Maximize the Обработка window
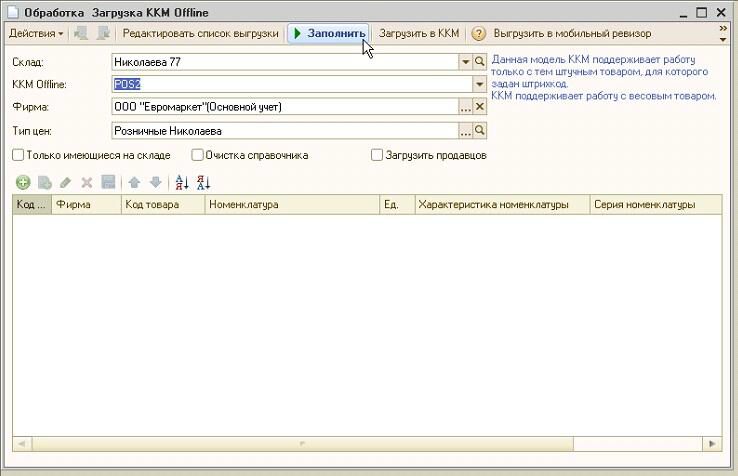The image size is (738, 476). [x=702, y=12]
